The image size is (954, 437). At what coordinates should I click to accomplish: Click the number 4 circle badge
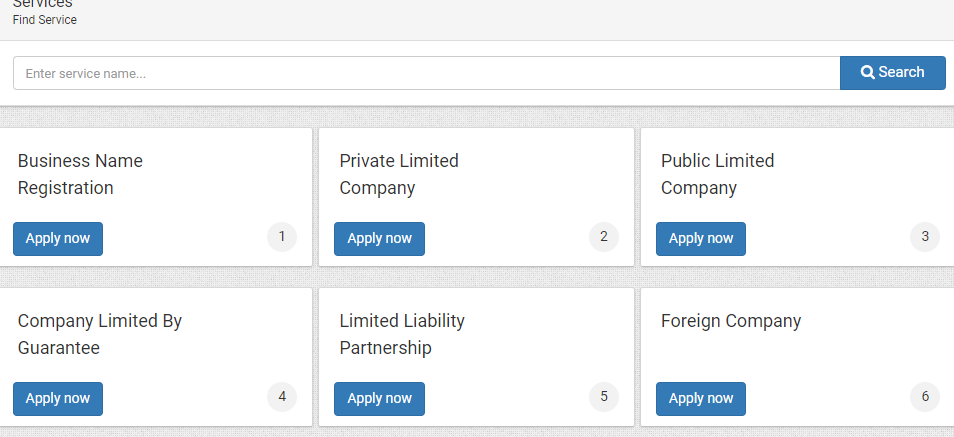(x=282, y=397)
